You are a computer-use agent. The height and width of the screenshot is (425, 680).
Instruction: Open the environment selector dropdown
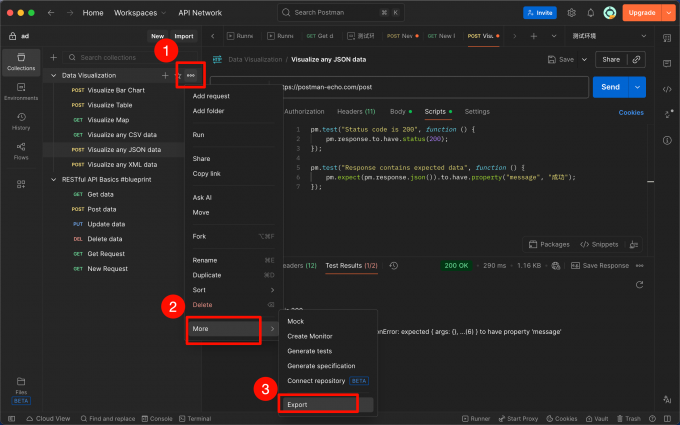pyautogui.click(x=609, y=36)
